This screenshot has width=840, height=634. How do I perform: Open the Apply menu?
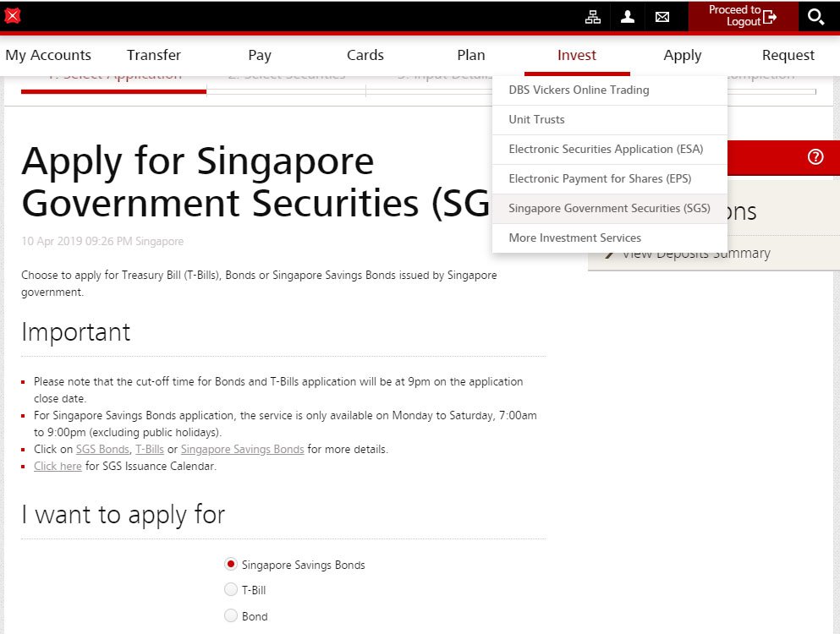point(683,55)
